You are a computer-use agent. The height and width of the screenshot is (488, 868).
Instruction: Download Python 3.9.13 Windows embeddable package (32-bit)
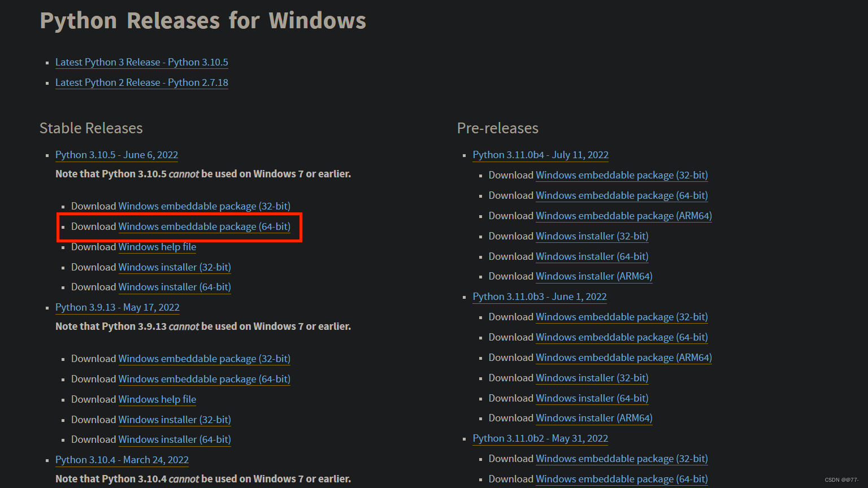pos(204,359)
